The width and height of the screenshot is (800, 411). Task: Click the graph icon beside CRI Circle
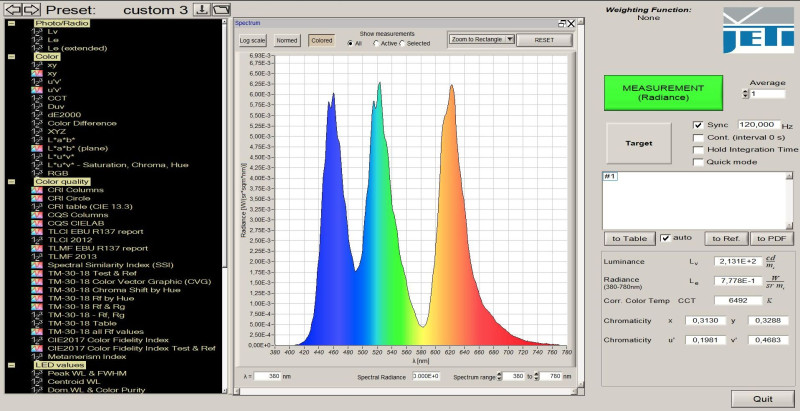tap(37, 198)
